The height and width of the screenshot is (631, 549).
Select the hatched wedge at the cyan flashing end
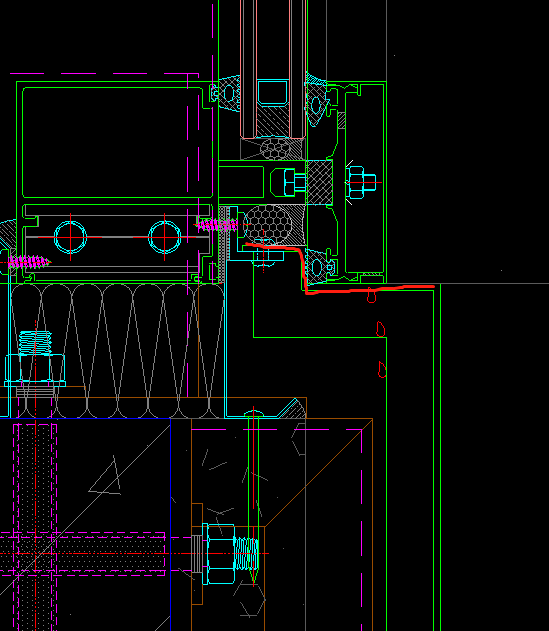click(x=294, y=408)
